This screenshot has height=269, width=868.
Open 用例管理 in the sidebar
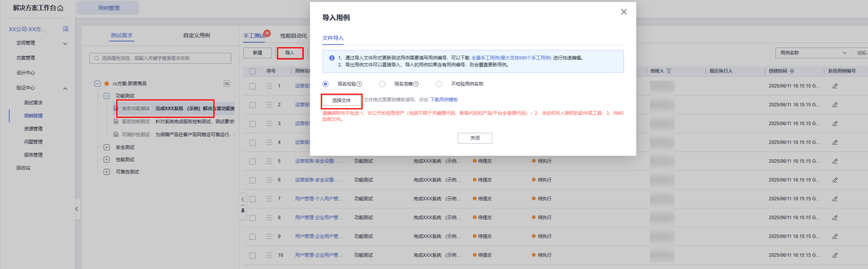point(33,116)
